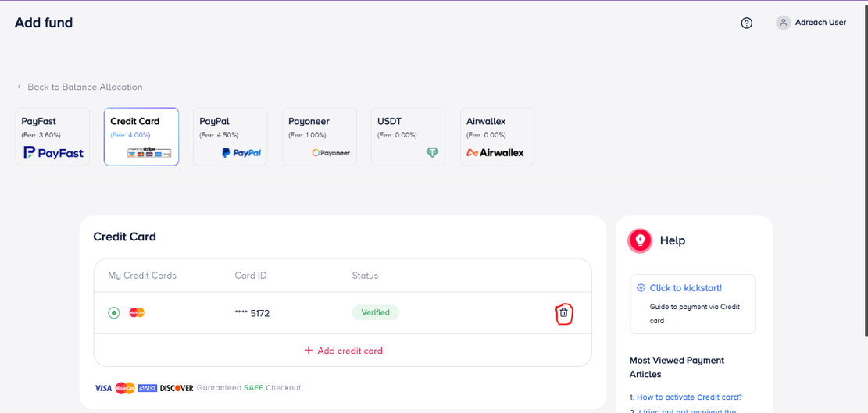Click the user avatar icon
Viewport: 868px width, 413px height.
pyautogui.click(x=783, y=23)
